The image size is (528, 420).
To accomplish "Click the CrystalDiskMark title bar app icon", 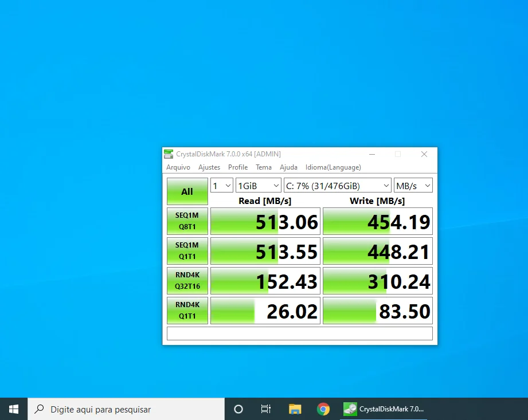I will pyautogui.click(x=169, y=154).
